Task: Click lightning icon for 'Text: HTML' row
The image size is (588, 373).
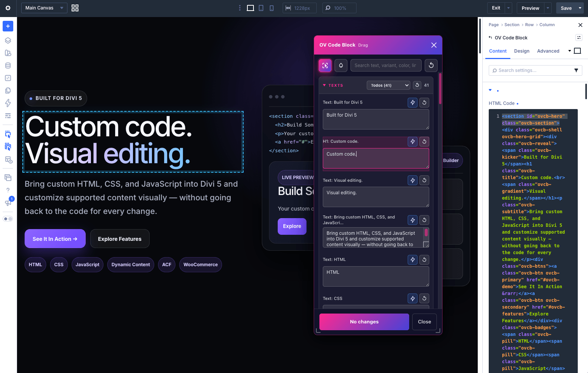Action: (x=413, y=260)
